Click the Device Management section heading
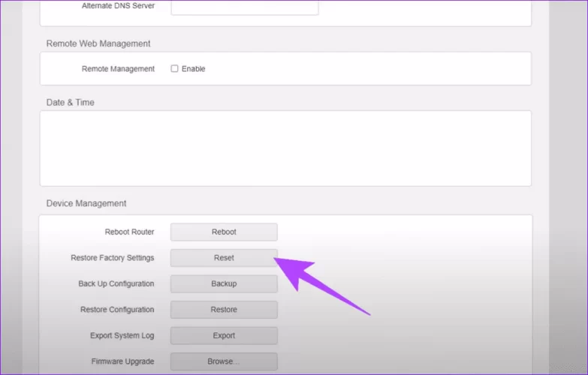 tap(86, 203)
